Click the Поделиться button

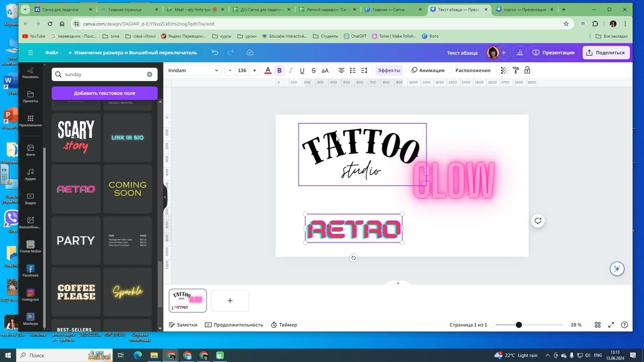click(x=605, y=52)
